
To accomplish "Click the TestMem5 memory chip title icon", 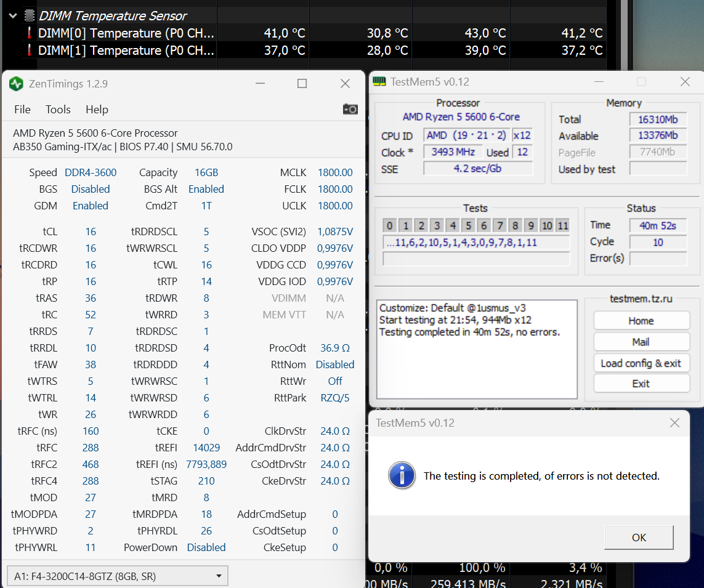I will [x=379, y=82].
